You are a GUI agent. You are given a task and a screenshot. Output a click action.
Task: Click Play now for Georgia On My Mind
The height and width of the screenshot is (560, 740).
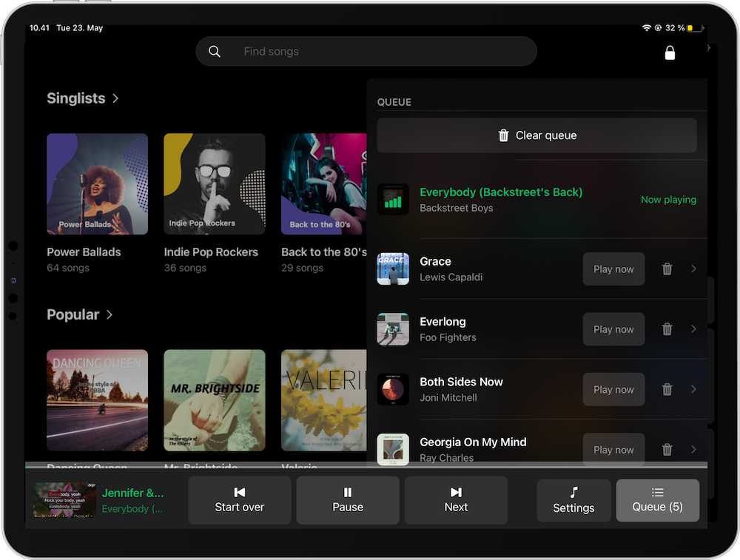613,450
